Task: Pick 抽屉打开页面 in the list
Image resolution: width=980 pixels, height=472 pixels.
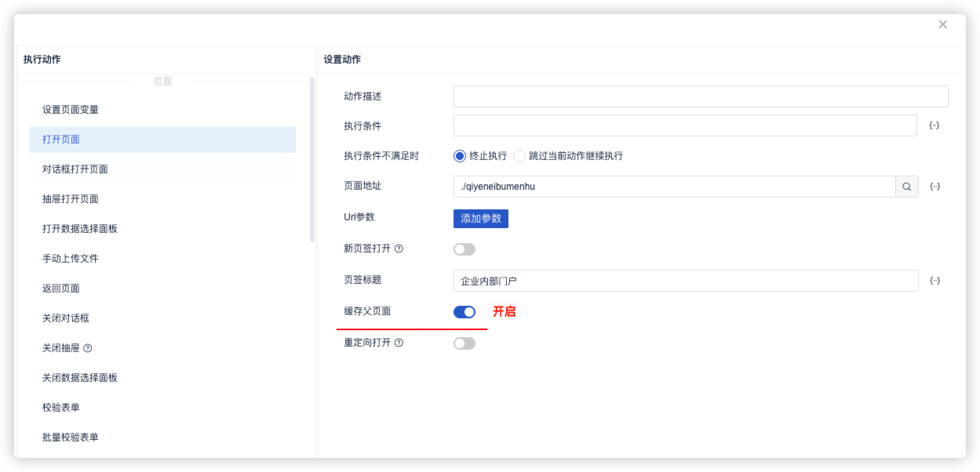Action: pos(71,199)
